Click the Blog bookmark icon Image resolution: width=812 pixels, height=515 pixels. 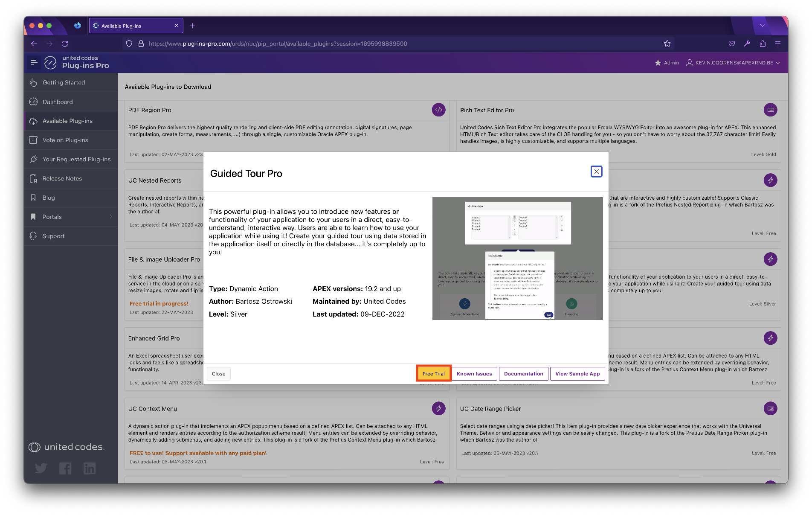(x=33, y=198)
